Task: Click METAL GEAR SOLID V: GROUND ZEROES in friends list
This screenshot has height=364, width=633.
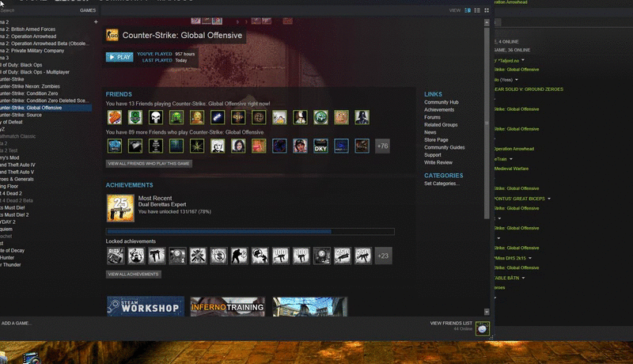Action: (x=529, y=89)
